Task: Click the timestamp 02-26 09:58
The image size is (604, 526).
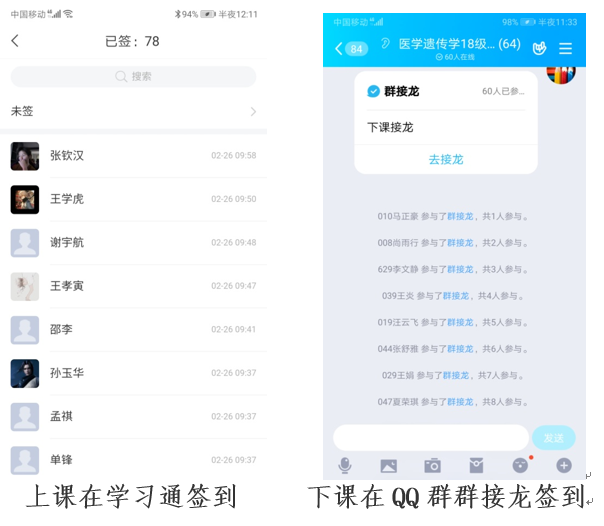Action: click(x=233, y=156)
